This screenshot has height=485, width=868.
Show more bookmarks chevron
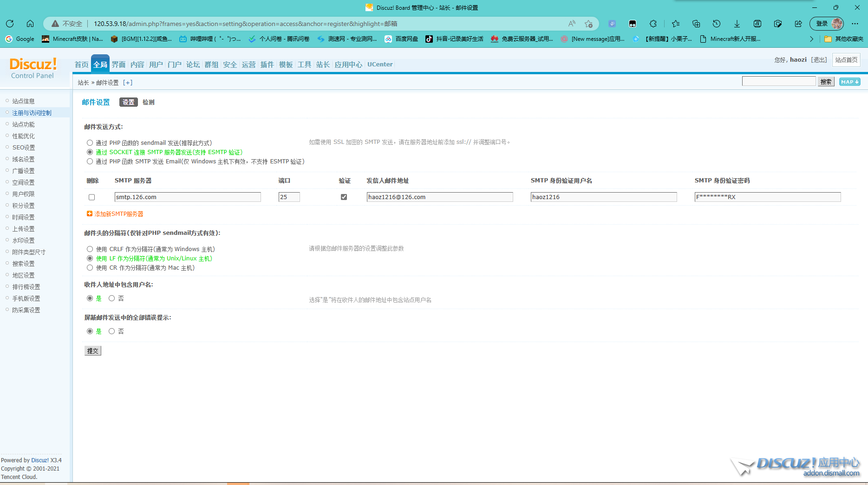tap(811, 39)
